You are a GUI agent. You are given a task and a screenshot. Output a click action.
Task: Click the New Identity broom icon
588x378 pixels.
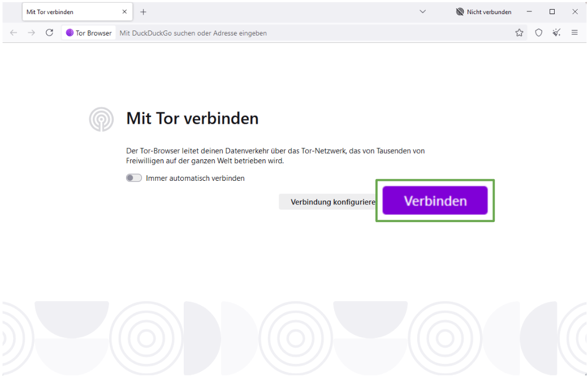(556, 32)
